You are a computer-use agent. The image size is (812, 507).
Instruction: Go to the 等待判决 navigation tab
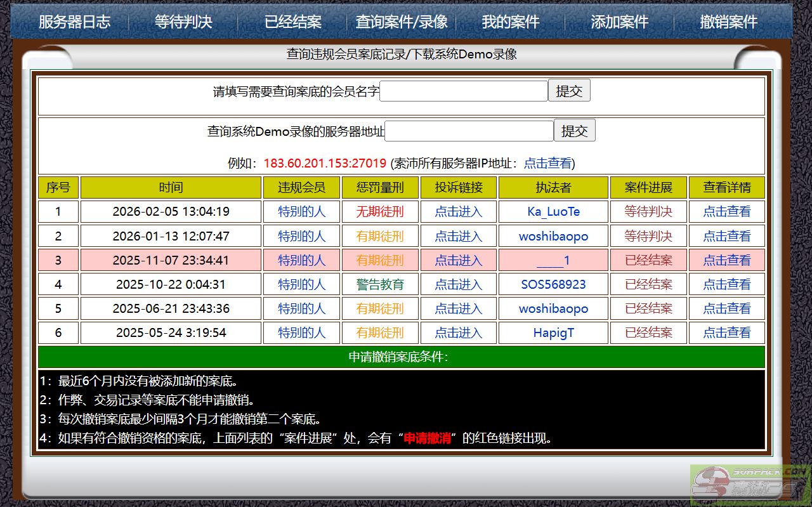tap(183, 22)
